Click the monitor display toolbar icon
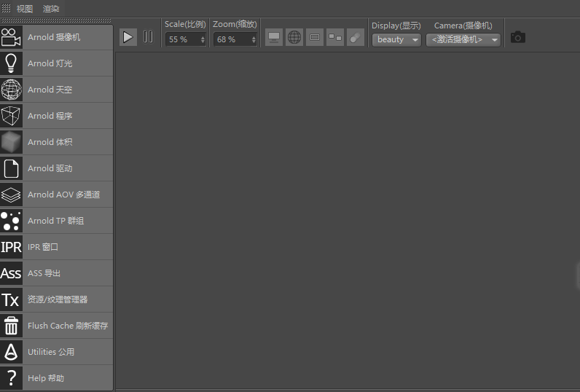Viewport: 580px width, 392px height. 274,37
